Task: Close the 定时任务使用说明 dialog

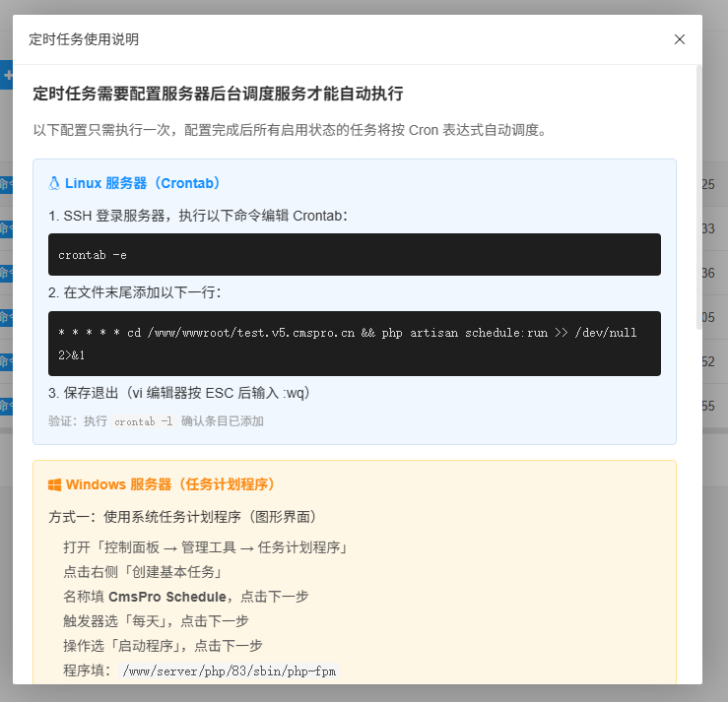Action: click(680, 39)
